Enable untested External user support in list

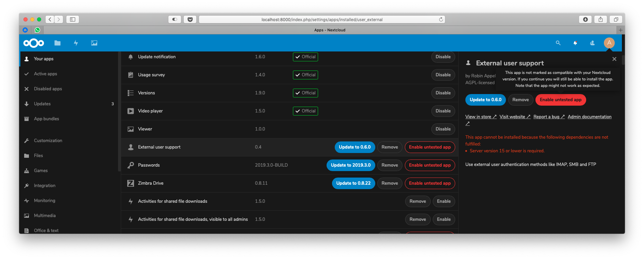point(430,147)
